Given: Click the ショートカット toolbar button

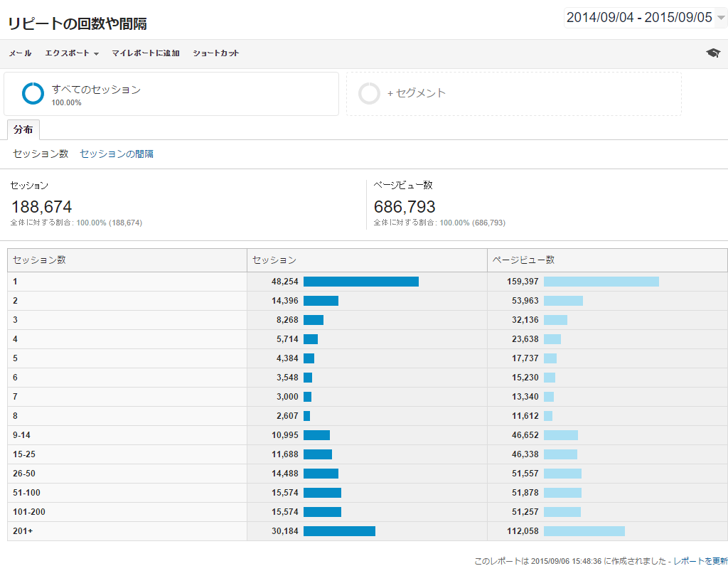Looking at the screenshot, I should click(215, 53).
